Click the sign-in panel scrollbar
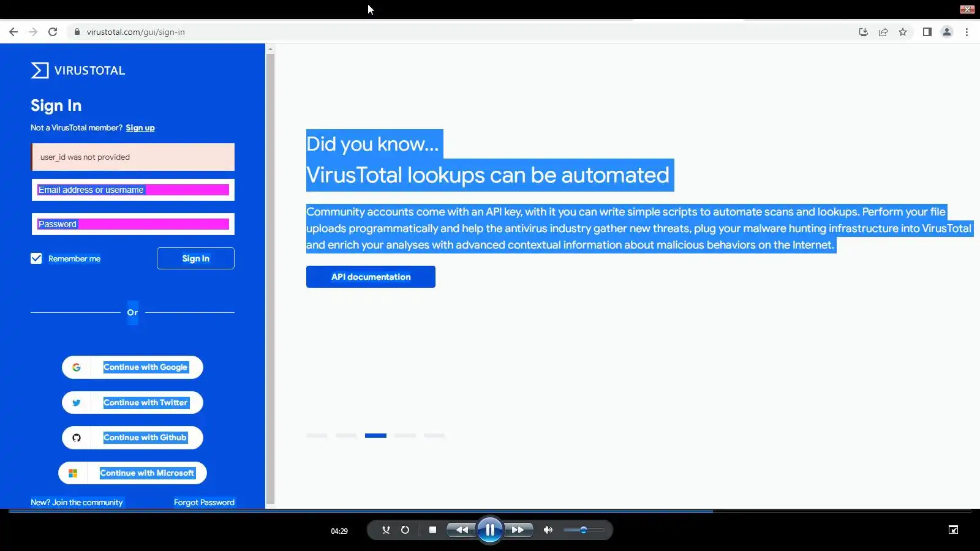 pyautogui.click(x=270, y=279)
